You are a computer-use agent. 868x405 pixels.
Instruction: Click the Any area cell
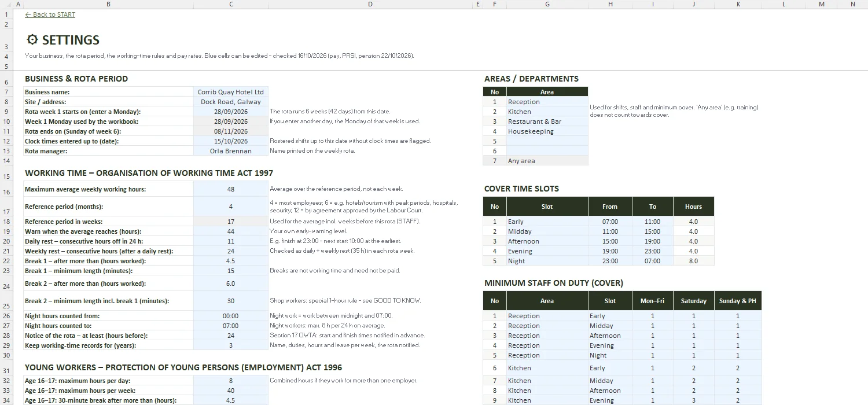(547, 161)
